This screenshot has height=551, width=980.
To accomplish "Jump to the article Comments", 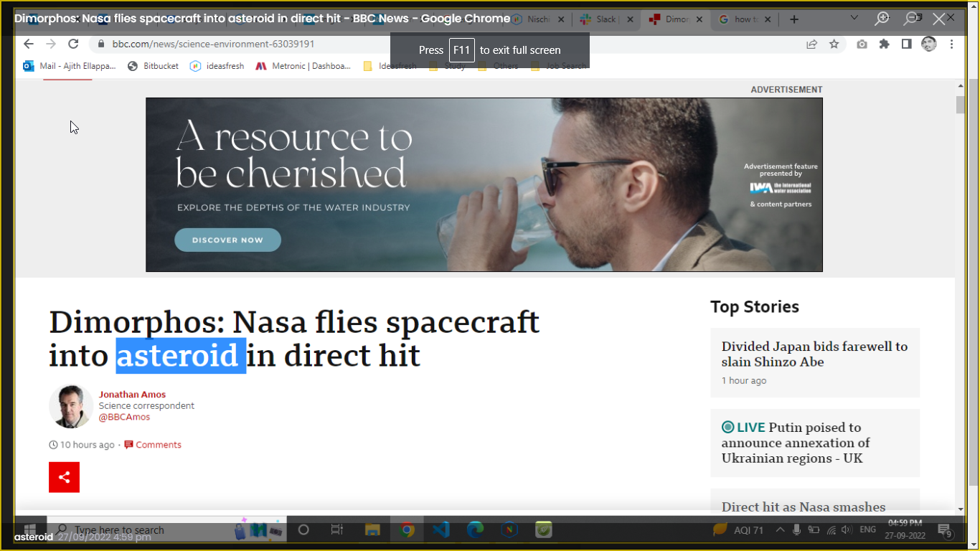I will point(153,445).
